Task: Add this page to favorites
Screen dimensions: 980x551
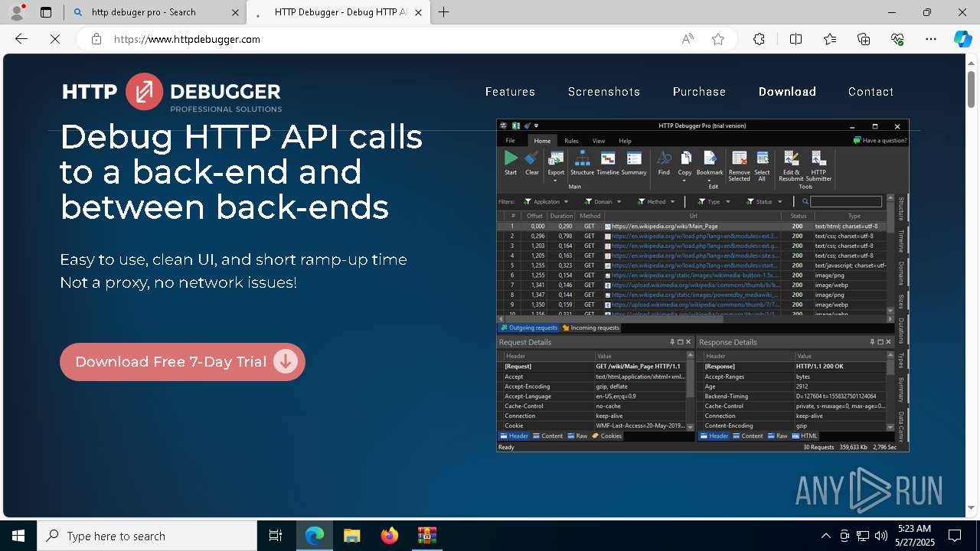Action: click(717, 39)
